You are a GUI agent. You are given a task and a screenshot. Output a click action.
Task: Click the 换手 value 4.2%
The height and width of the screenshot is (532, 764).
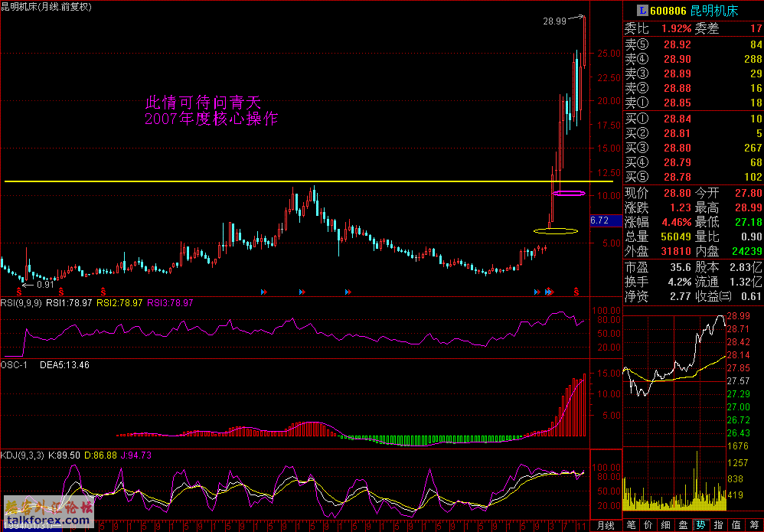681,281
